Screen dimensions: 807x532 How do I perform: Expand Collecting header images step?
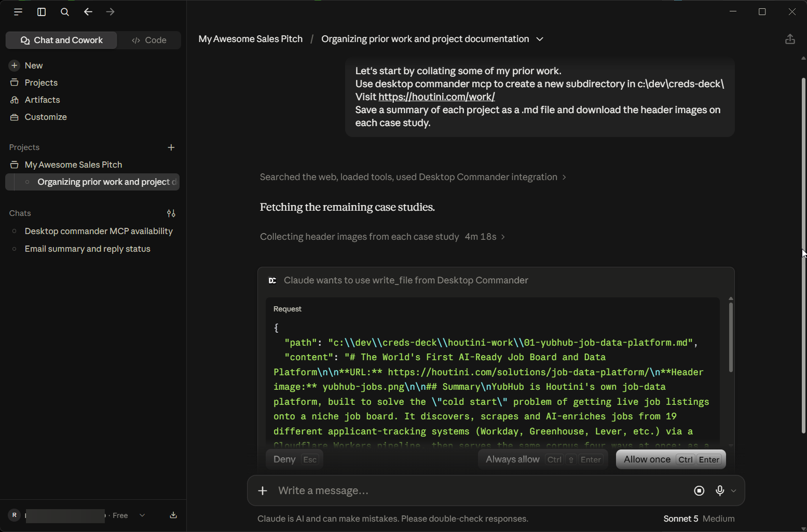click(382, 237)
